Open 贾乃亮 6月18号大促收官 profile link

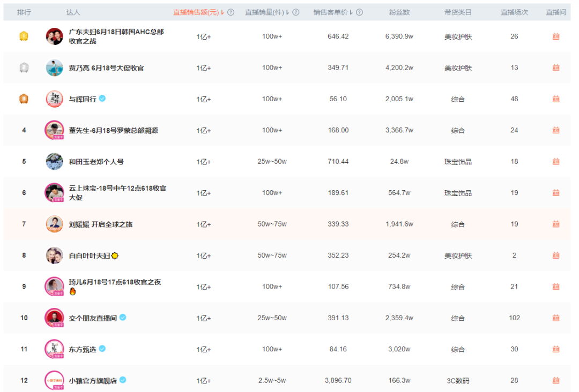[x=106, y=68]
